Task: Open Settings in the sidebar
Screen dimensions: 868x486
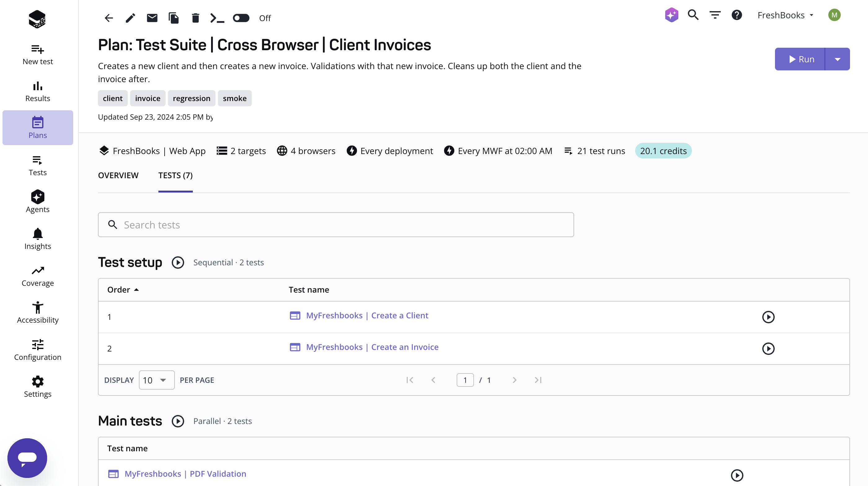Action: point(38,387)
